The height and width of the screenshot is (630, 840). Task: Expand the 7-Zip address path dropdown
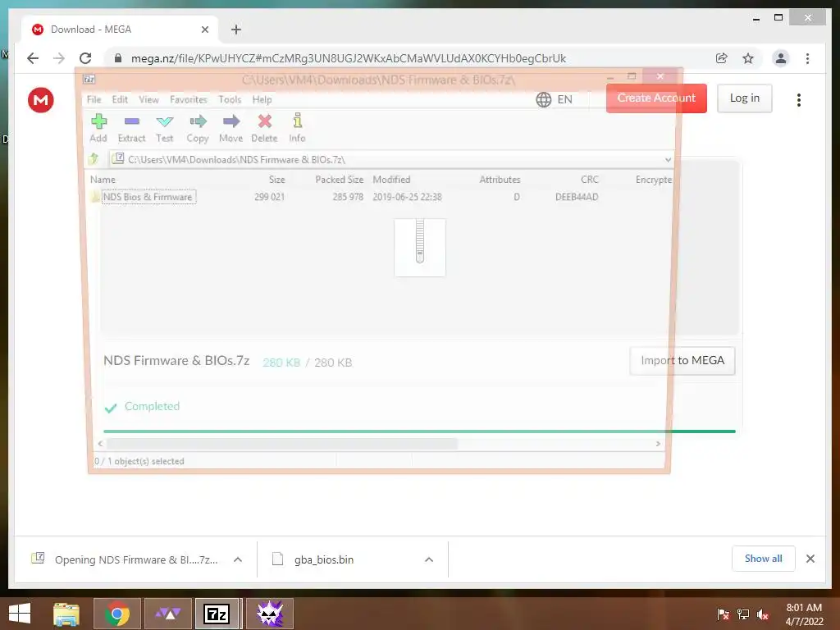pyautogui.click(x=668, y=160)
